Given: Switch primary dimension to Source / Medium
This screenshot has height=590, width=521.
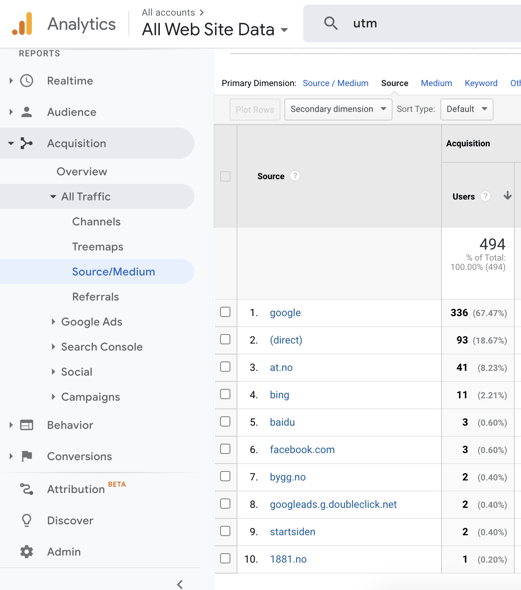Looking at the screenshot, I should tap(336, 83).
